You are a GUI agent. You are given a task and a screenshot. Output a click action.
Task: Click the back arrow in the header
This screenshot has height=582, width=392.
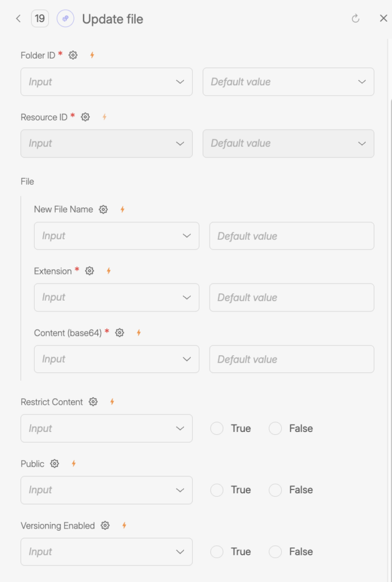[18, 18]
